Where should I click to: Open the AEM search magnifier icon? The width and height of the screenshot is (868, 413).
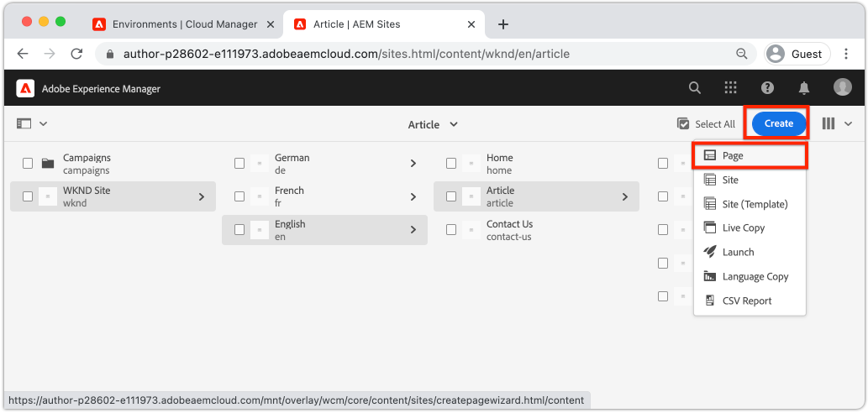694,87
